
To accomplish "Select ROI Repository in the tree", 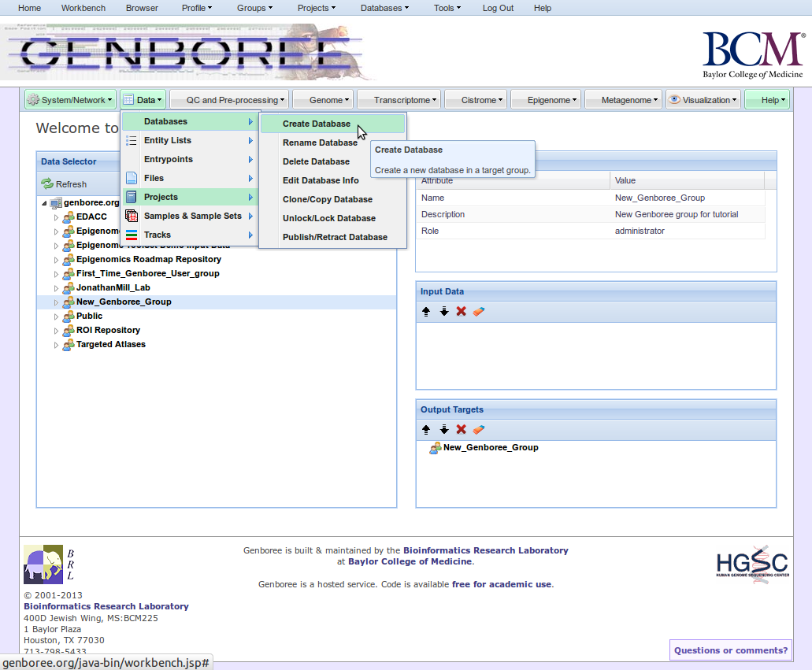I will point(108,331).
